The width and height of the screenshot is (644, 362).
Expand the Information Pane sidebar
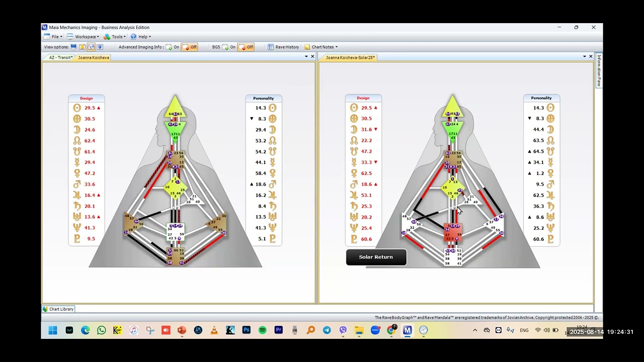pyautogui.click(x=599, y=71)
